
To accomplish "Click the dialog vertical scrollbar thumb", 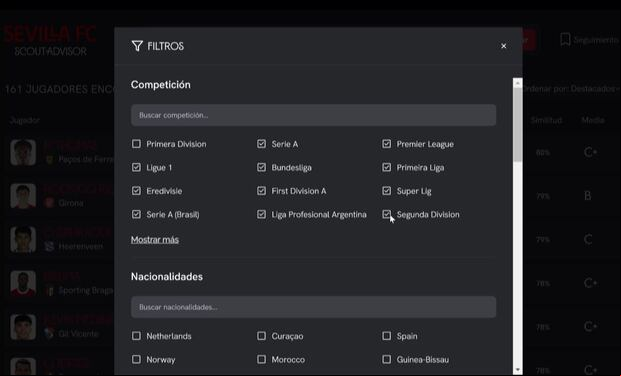I will 517,124.
